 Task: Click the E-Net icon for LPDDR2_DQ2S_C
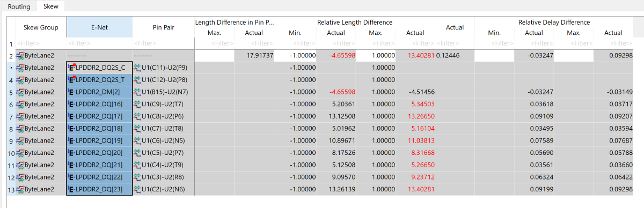coord(72,68)
